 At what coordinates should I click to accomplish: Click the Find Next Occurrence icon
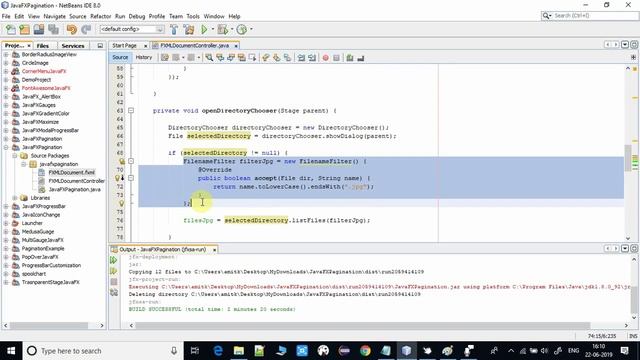click(x=231, y=58)
